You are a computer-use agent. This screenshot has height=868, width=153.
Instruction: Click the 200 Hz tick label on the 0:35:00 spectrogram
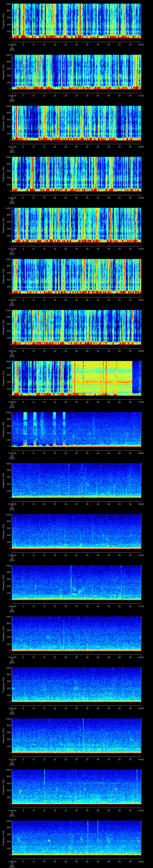tap(8, 337)
